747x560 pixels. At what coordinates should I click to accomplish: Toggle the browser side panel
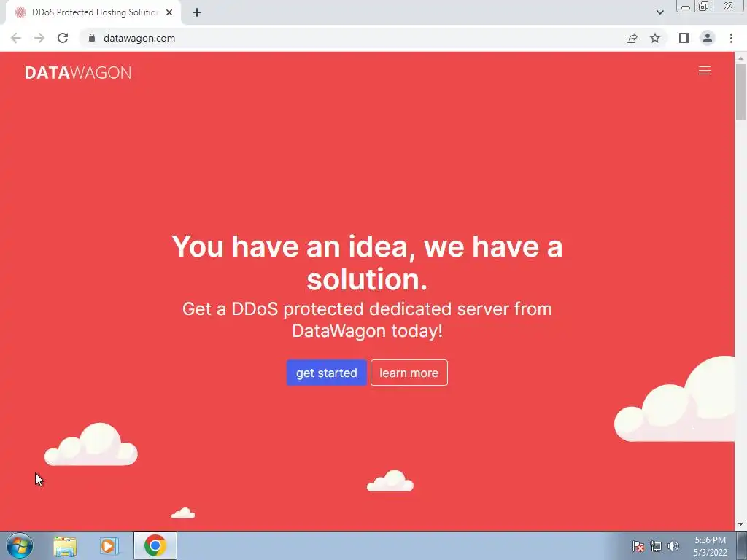[684, 38]
